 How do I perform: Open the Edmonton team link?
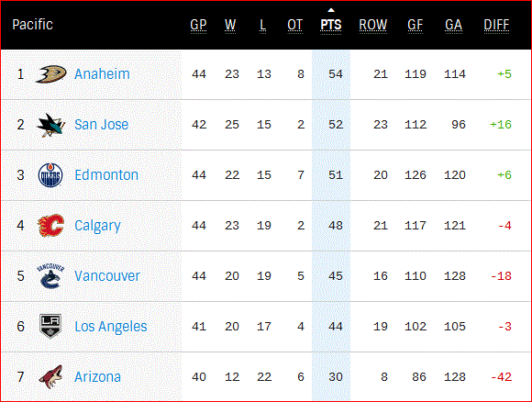(106, 175)
